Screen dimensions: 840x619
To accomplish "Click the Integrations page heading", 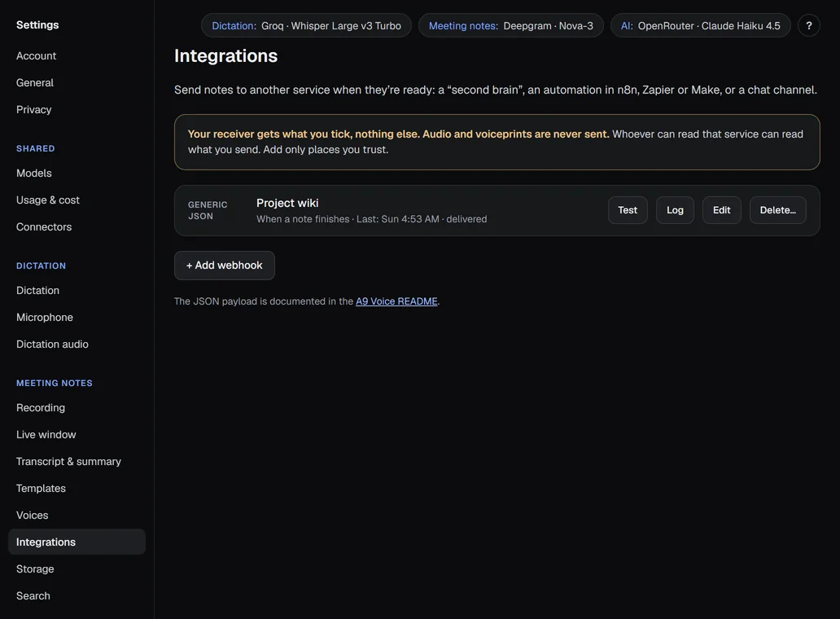I will 225,55.
